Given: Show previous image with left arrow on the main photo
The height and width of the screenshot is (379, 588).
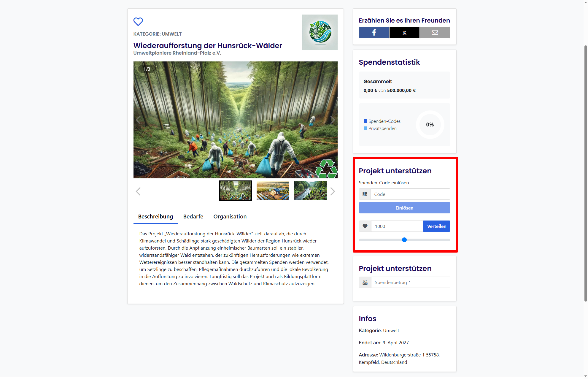Looking at the screenshot, I should [x=138, y=120].
